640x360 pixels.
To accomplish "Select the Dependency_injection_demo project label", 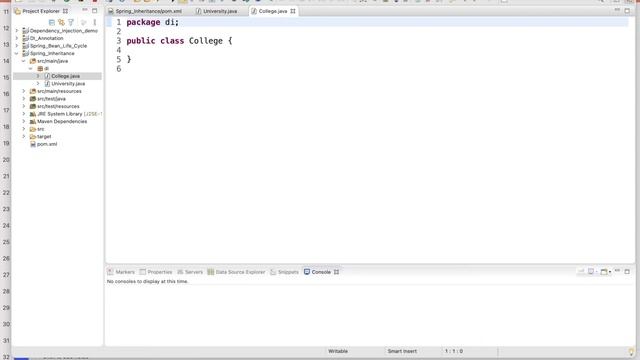I will click(x=64, y=31).
